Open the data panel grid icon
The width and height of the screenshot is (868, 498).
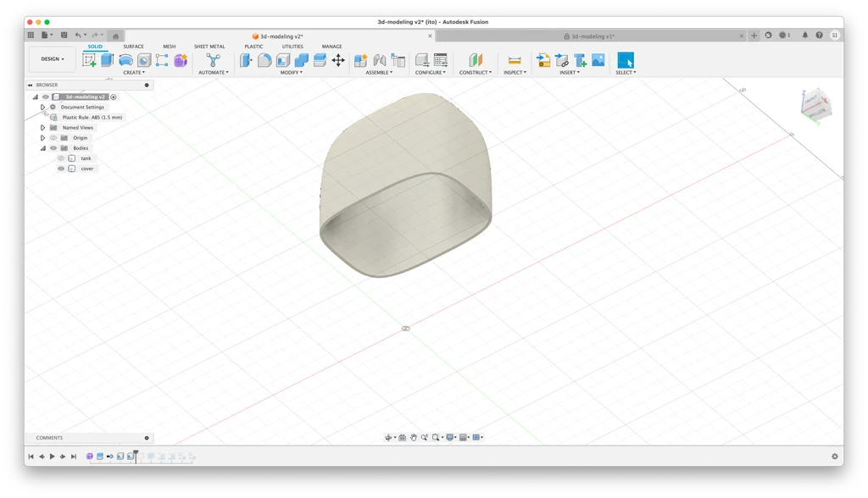coord(31,36)
